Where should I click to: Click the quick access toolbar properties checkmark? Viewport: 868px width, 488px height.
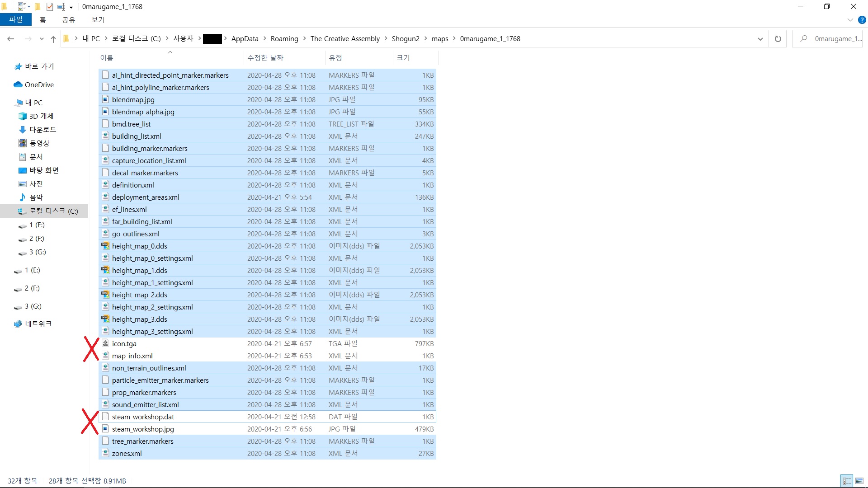50,7
